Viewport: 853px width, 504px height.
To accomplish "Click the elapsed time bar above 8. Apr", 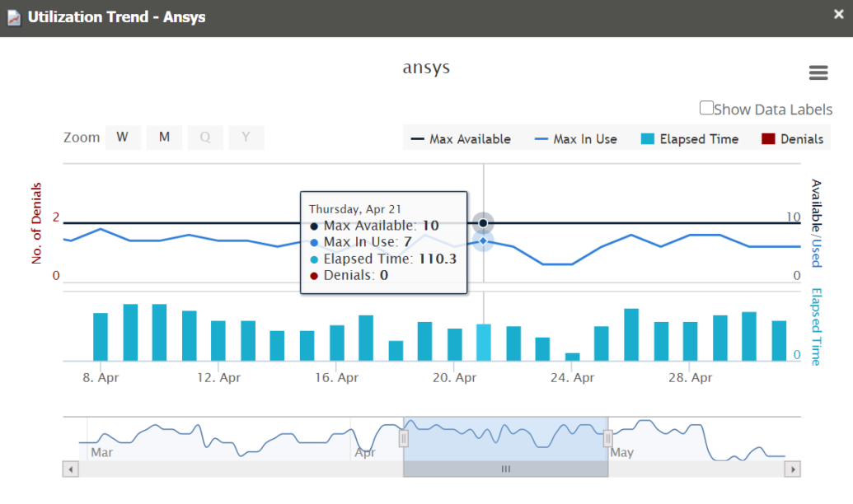I will pyautogui.click(x=101, y=337).
